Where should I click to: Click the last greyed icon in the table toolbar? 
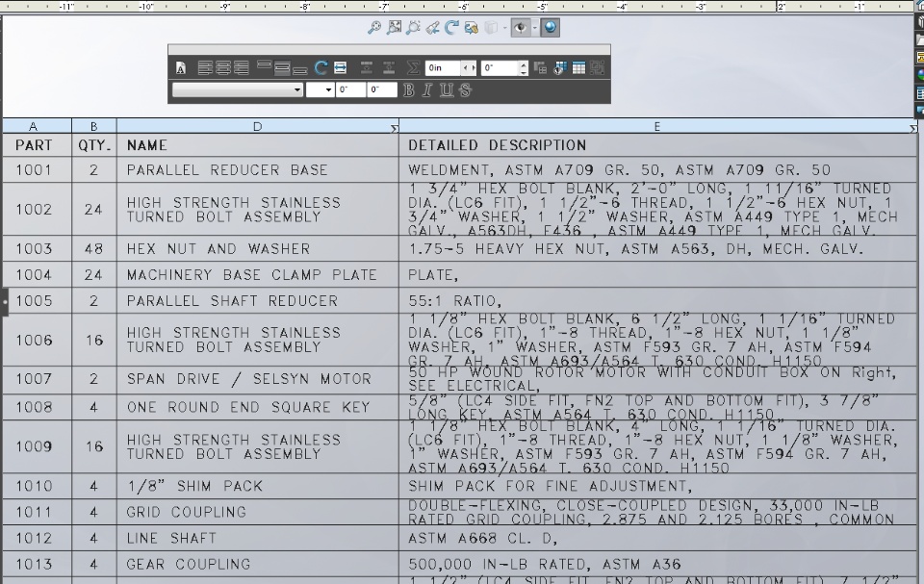tap(598, 68)
